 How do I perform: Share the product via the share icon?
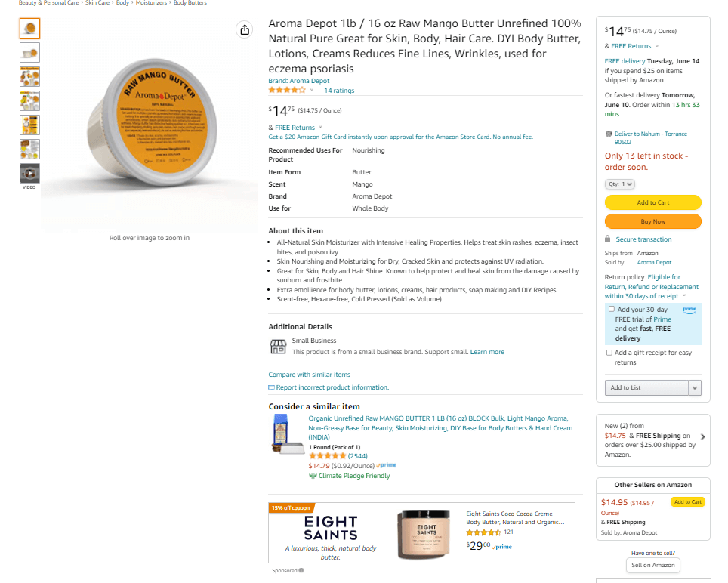click(x=244, y=29)
